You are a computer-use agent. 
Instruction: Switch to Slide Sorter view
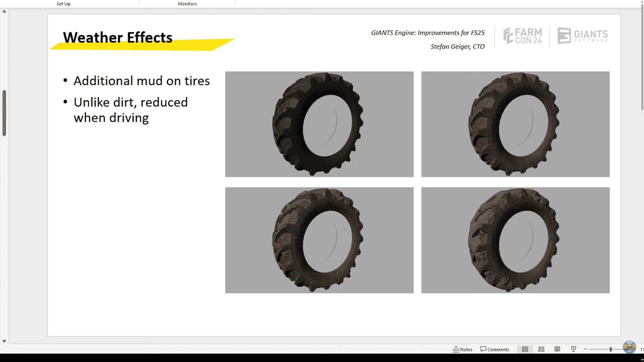click(x=541, y=349)
